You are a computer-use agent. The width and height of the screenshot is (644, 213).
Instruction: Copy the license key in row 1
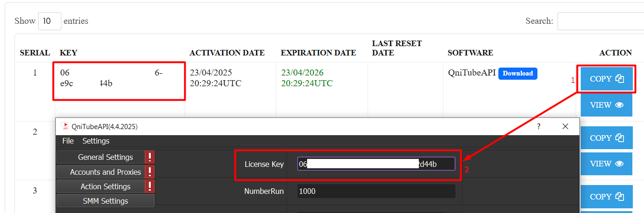(606, 79)
